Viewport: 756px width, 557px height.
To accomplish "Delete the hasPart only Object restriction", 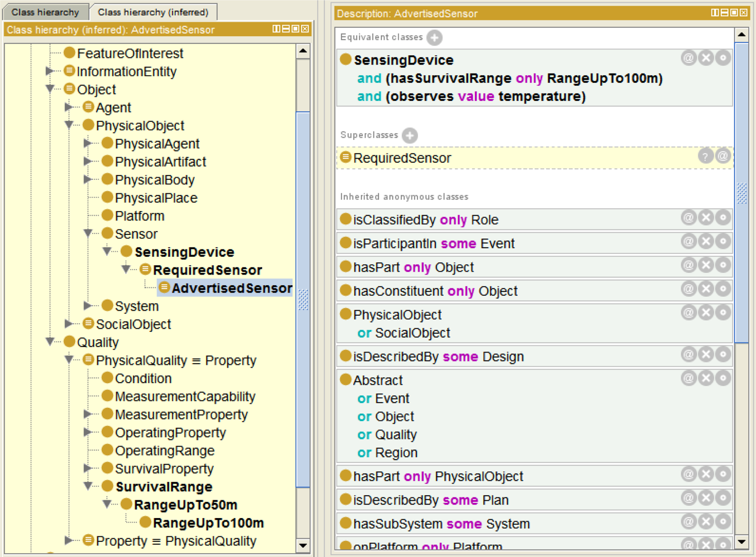I will click(x=706, y=266).
